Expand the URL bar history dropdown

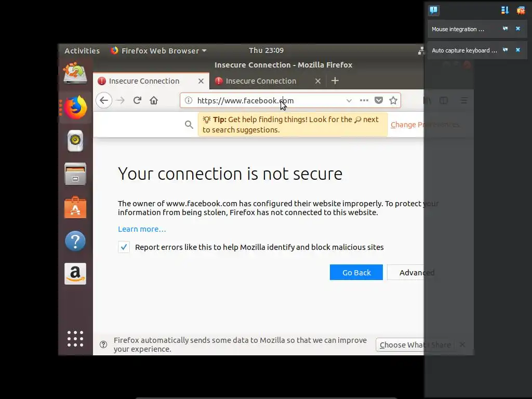point(349,100)
